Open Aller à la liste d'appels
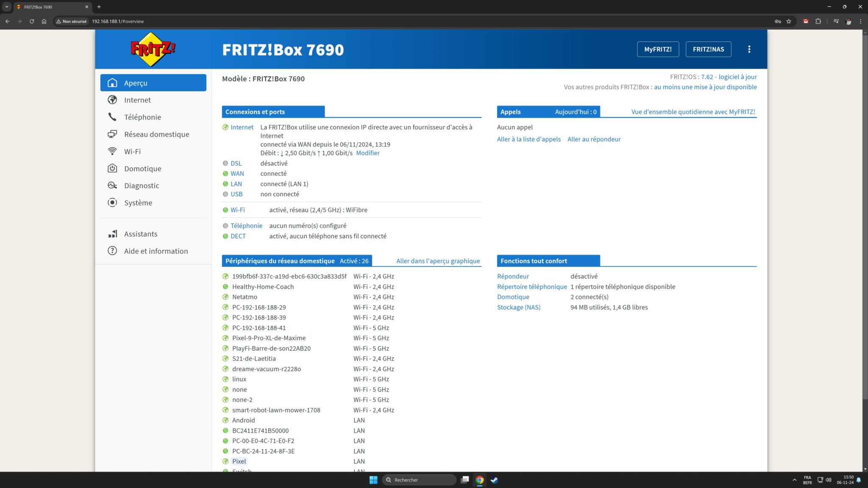 point(529,139)
